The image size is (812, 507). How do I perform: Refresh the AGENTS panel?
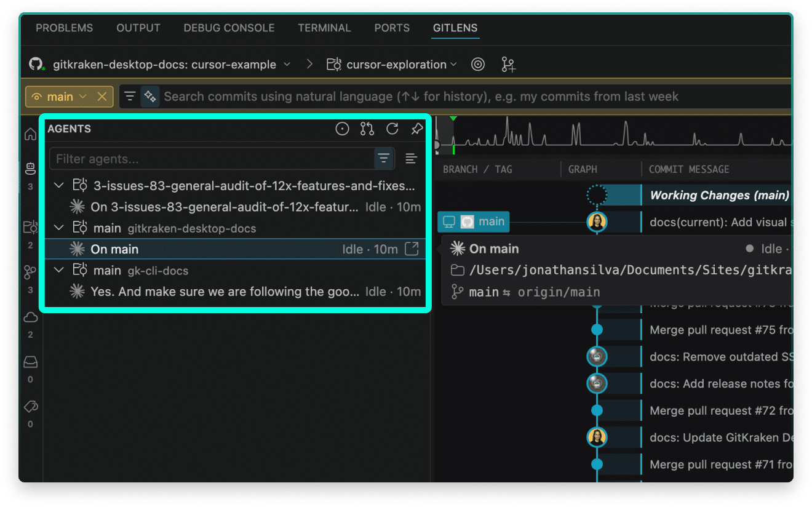pos(392,129)
